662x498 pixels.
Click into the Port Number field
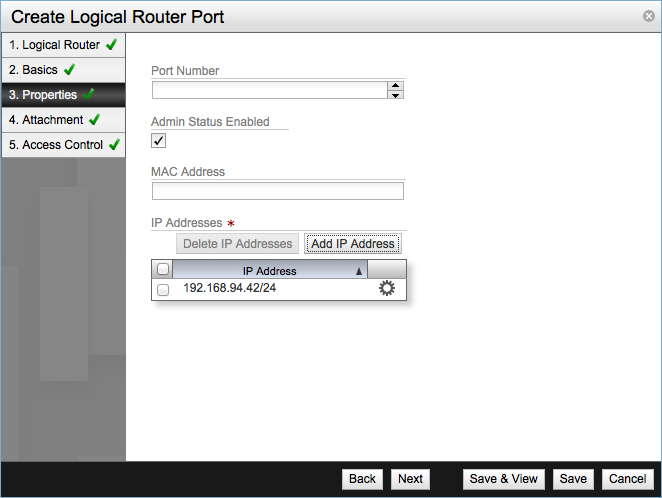269,91
